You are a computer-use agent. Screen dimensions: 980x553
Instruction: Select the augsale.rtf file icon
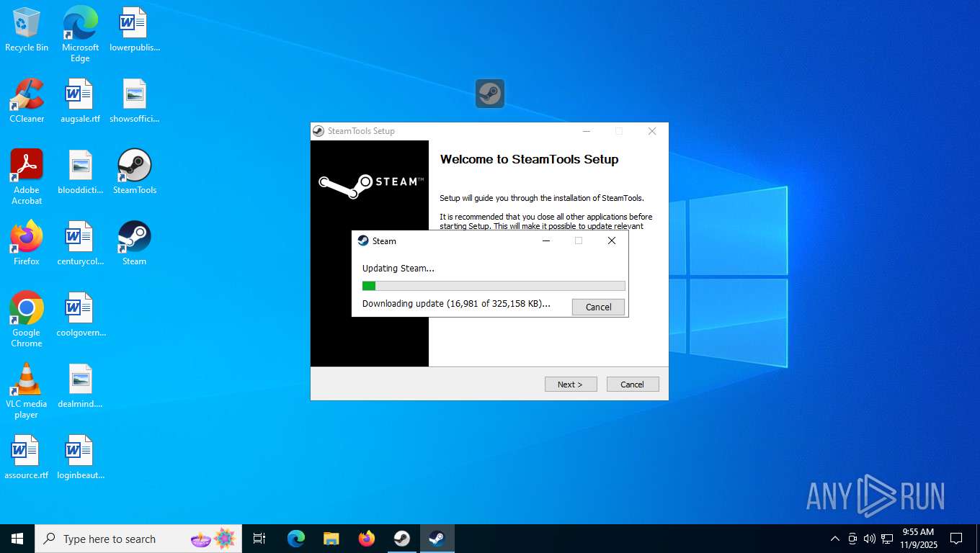pyautogui.click(x=80, y=101)
